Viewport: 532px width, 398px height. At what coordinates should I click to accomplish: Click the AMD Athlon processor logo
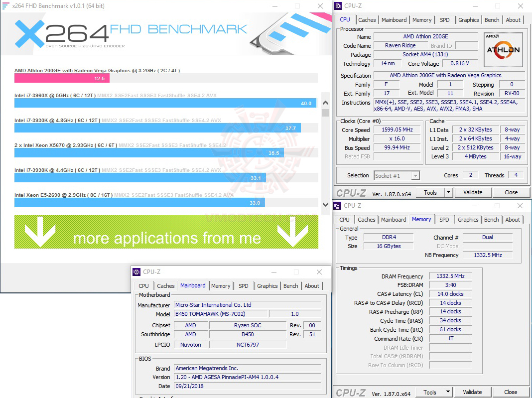tap(503, 49)
